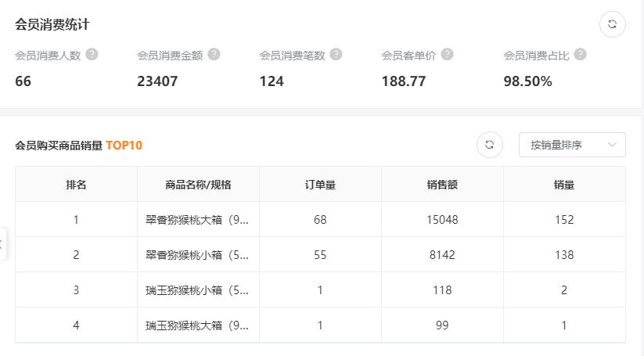This screenshot has height=356, width=644.
Task: Click the 排名 column header
Action: (76, 185)
